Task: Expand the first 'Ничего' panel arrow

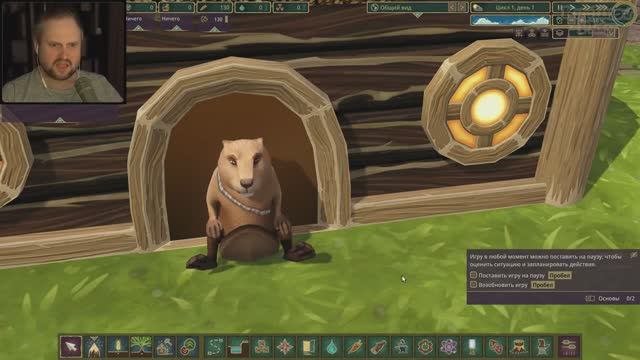Action: point(138,28)
